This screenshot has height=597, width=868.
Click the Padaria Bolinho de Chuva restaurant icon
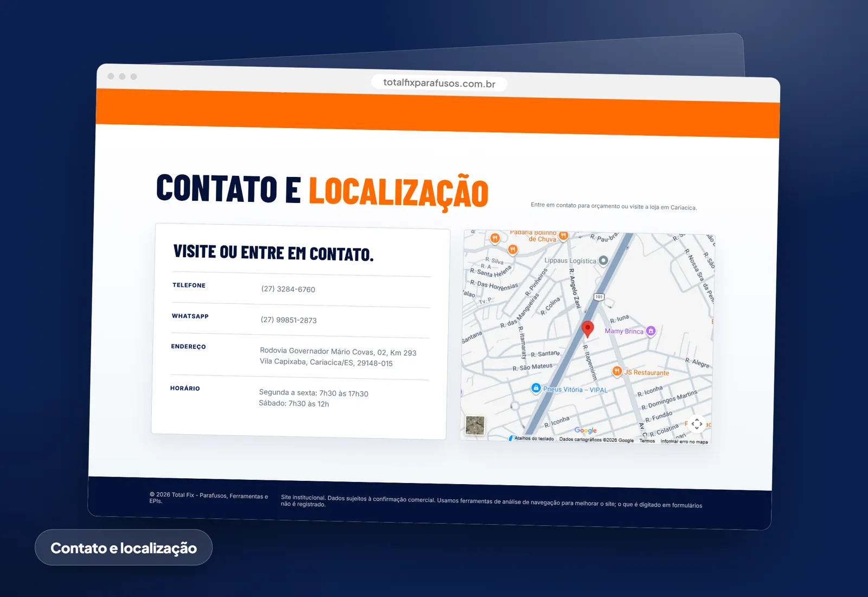pyautogui.click(x=564, y=236)
